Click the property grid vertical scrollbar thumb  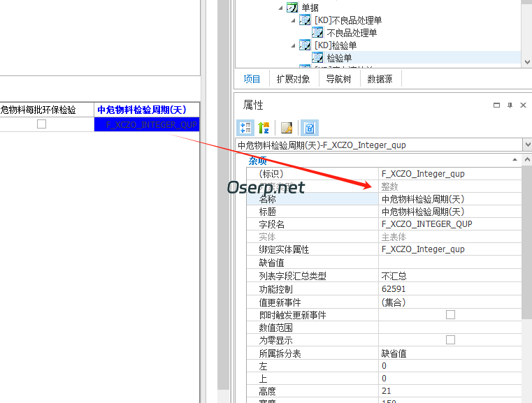point(527,242)
